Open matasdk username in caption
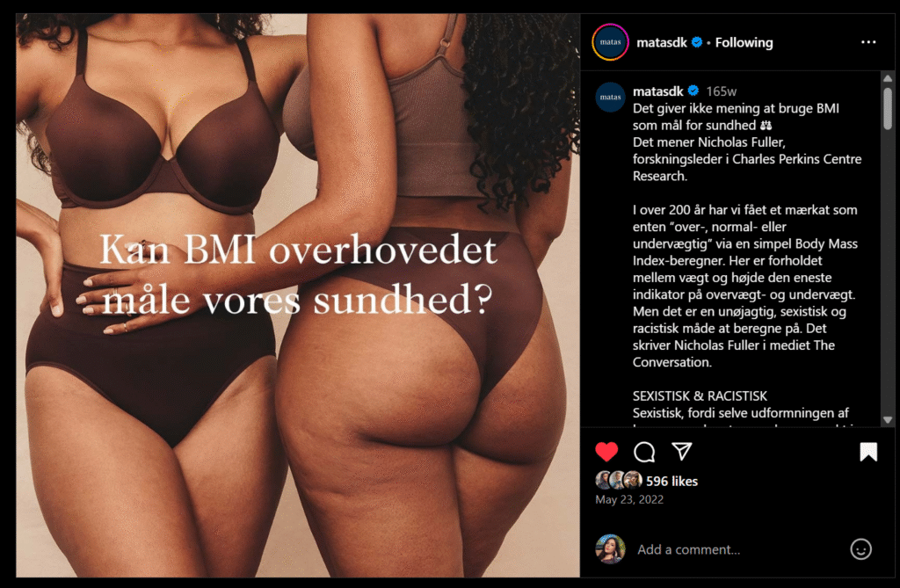This screenshot has height=588, width=900. coord(657,91)
